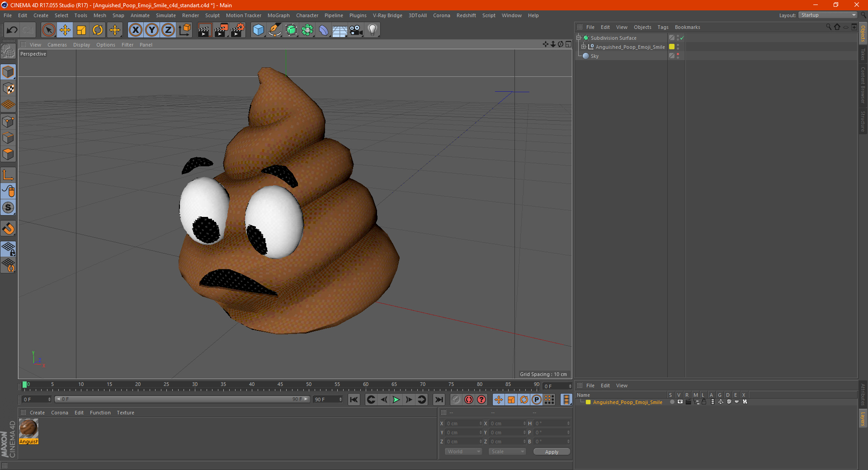Toggle Z axis lock
The image size is (868, 470).
[x=168, y=30]
